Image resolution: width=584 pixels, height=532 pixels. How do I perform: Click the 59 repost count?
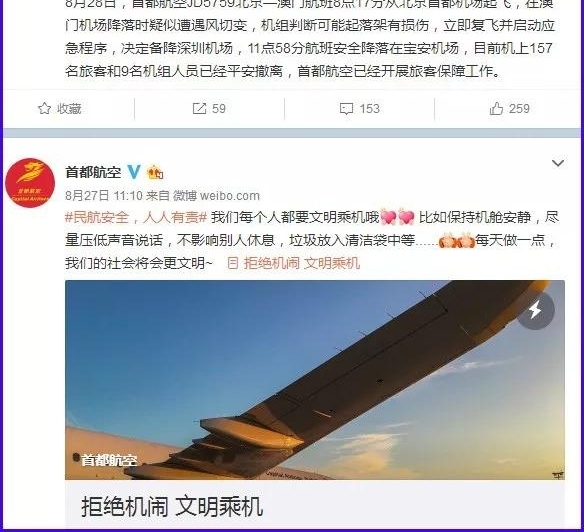point(219,108)
